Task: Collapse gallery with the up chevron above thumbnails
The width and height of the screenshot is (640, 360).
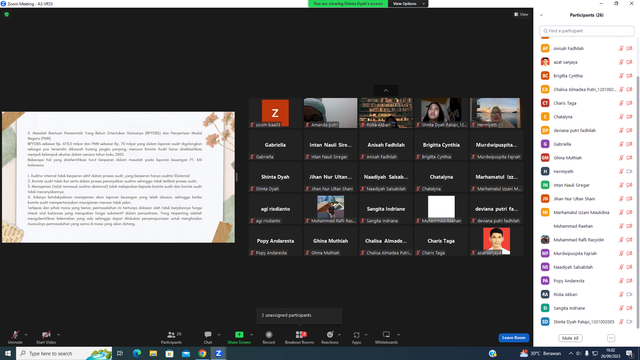Action: 386,90
